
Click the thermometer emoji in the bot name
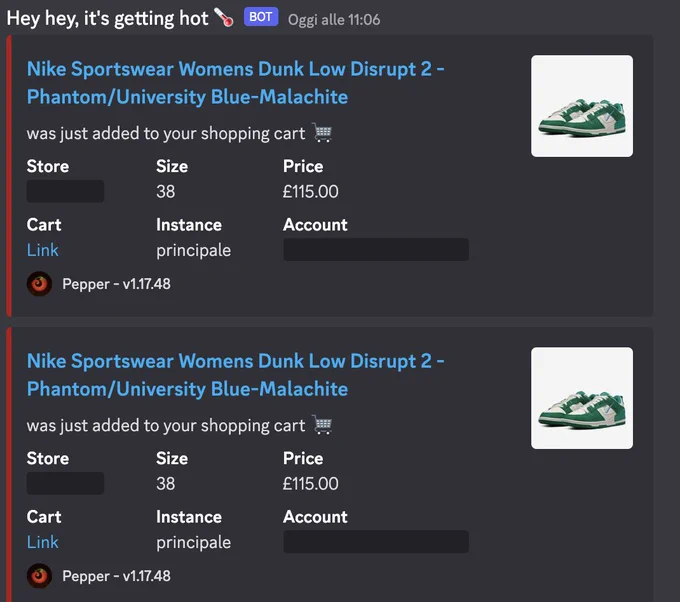224,18
